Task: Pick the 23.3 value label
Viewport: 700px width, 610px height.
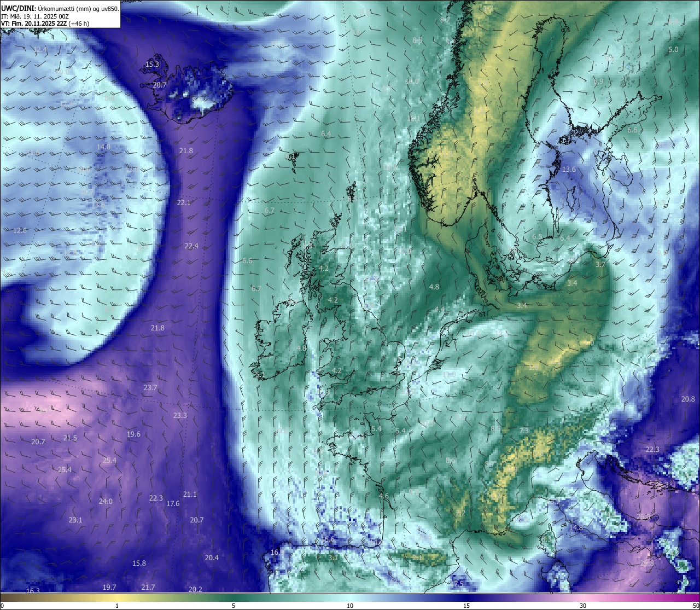Action: pyautogui.click(x=180, y=416)
